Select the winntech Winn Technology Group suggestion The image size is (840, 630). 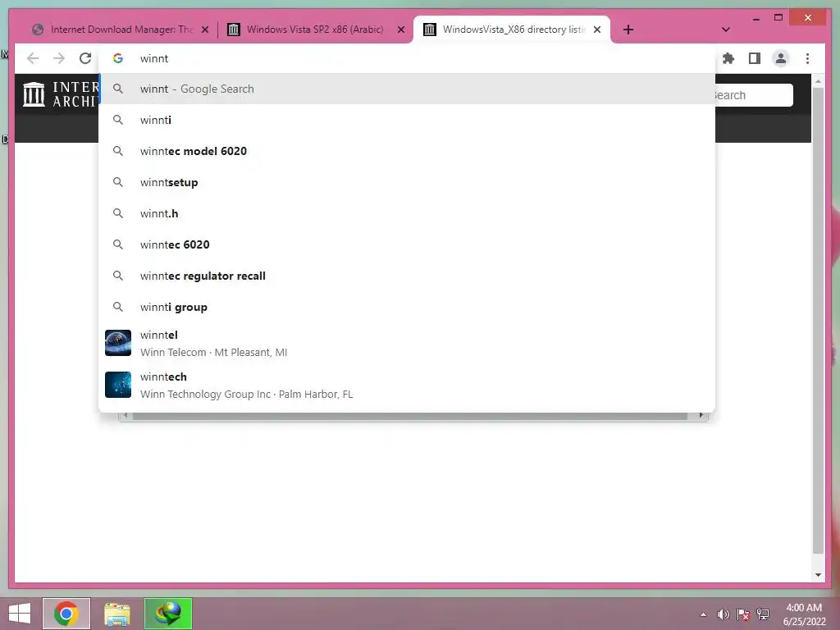[407, 386]
